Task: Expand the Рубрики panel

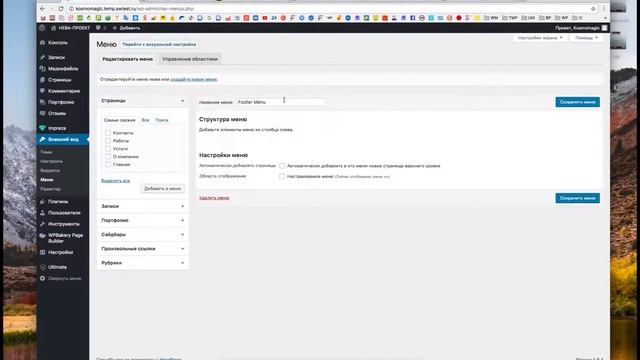Action: [143, 263]
